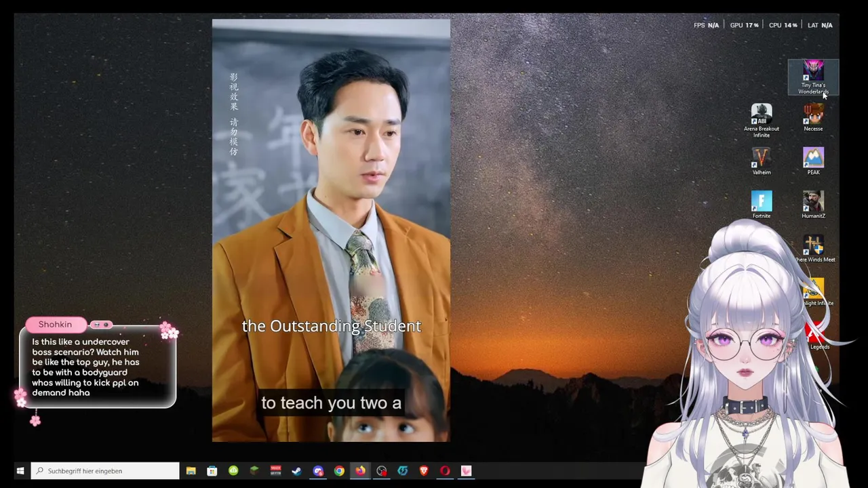This screenshot has height=488, width=868.
Task: Open File Explorer from the taskbar
Action: click(x=191, y=470)
